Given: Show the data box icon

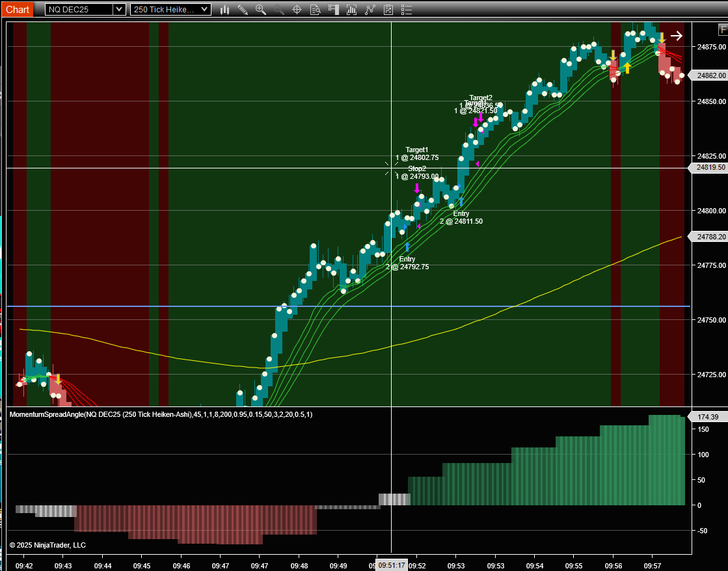Looking at the screenshot, I should pyautogui.click(x=316, y=10).
